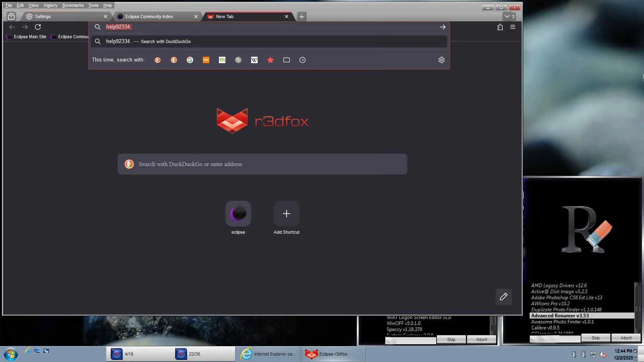This screenshot has height=362, width=644.
Task: Go forward with the forward arrow
Action: pyautogui.click(x=25, y=27)
